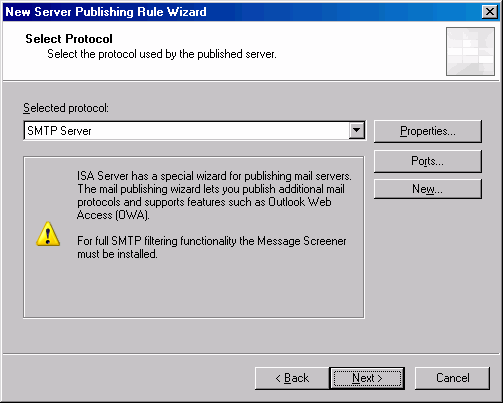Go to previous step with Back
Screen dimensions: 503x403
tap(292, 378)
